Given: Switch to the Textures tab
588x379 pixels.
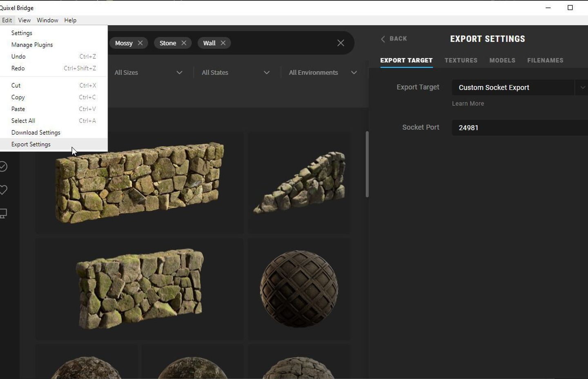Looking at the screenshot, I should tap(461, 60).
